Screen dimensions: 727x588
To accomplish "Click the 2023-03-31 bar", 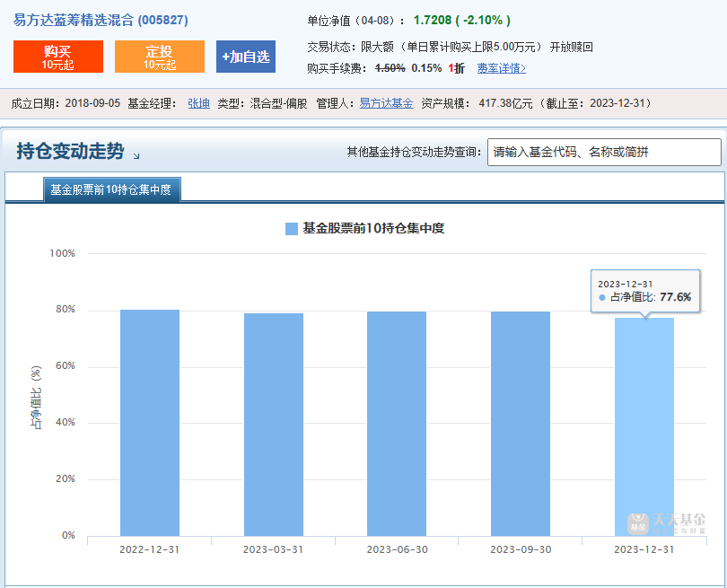I will 274,425.
